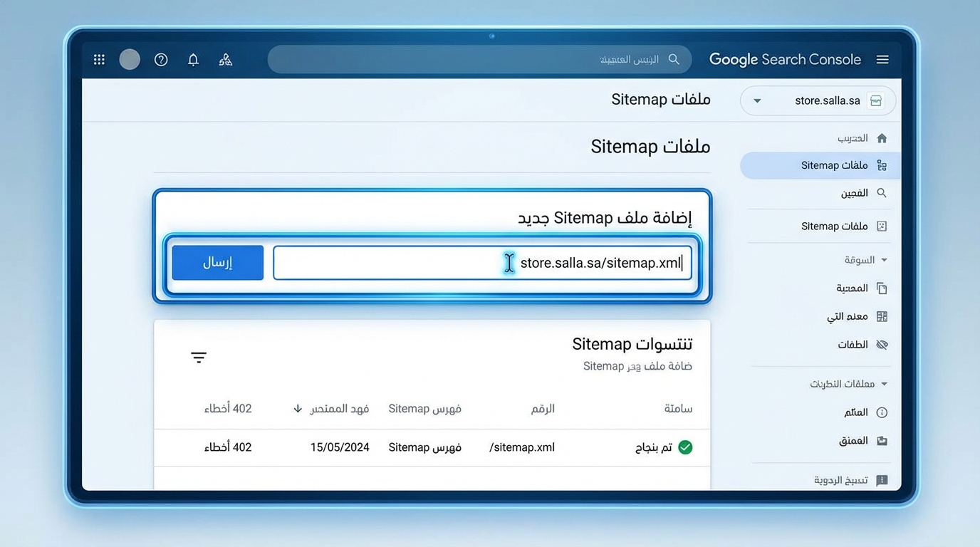Viewport: 980px width, 547px height.
Task: Click the 402 أخطاء column header
Action: coord(228,409)
